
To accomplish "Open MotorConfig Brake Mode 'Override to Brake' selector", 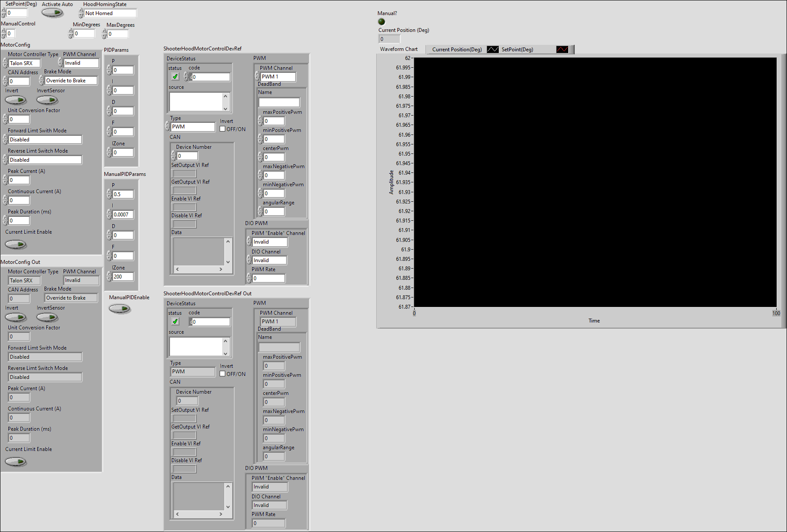I will 71,81.
